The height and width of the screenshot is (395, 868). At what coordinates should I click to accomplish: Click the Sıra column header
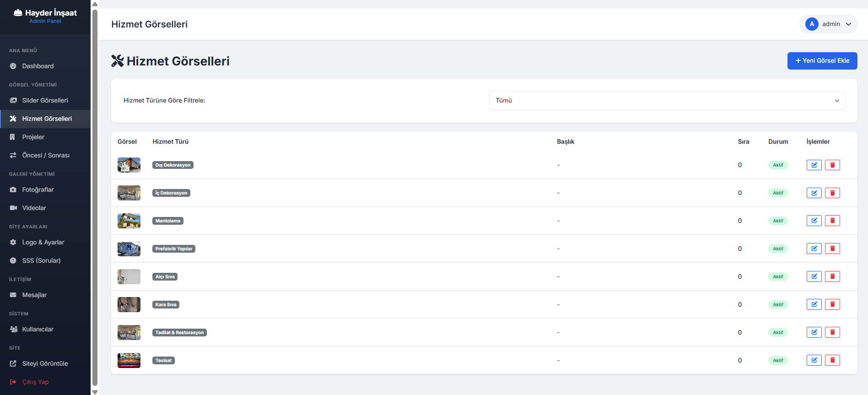point(744,142)
